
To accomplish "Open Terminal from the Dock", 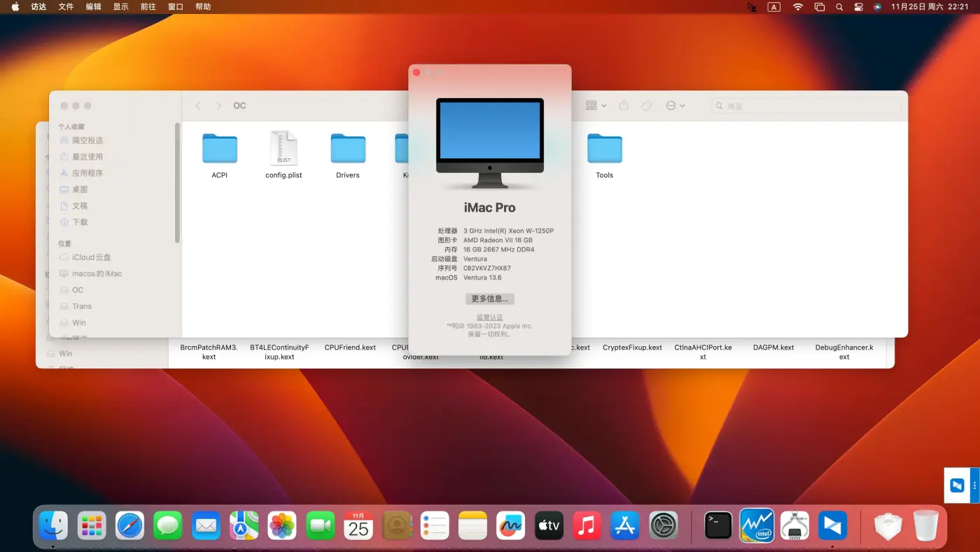I will (718, 525).
